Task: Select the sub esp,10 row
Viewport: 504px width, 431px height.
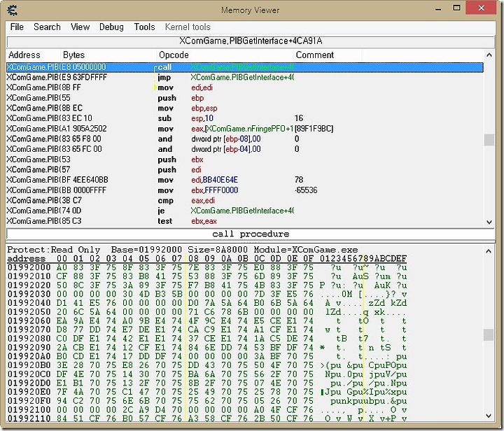Action: [x=244, y=118]
